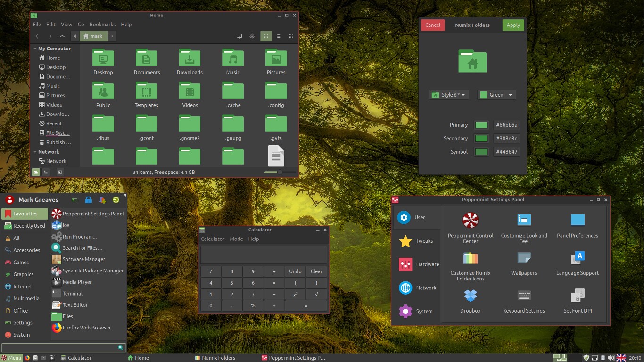Select the Tweaks category star icon
The height and width of the screenshot is (362, 644).
[x=404, y=241]
